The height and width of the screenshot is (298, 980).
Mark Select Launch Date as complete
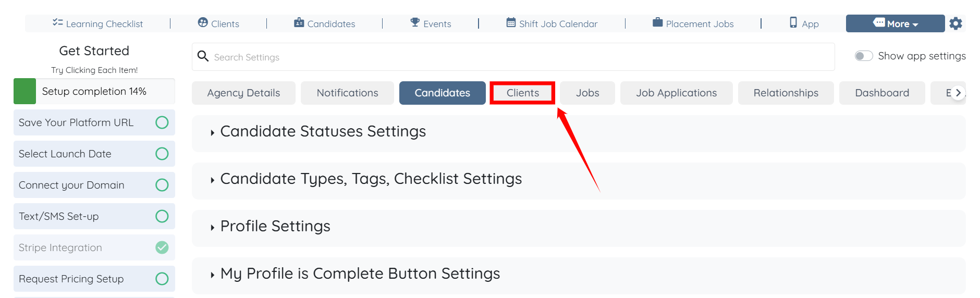tap(162, 154)
